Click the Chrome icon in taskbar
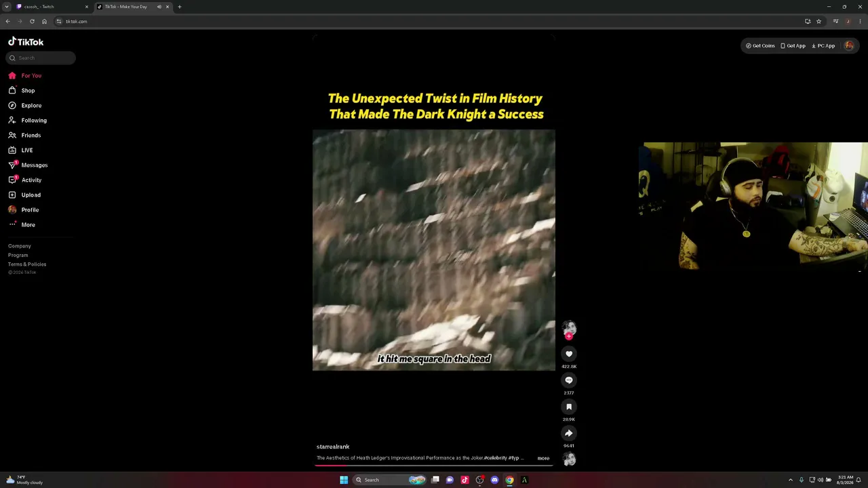Viewport: 868px width, 488px height. (x=509, y=480)
